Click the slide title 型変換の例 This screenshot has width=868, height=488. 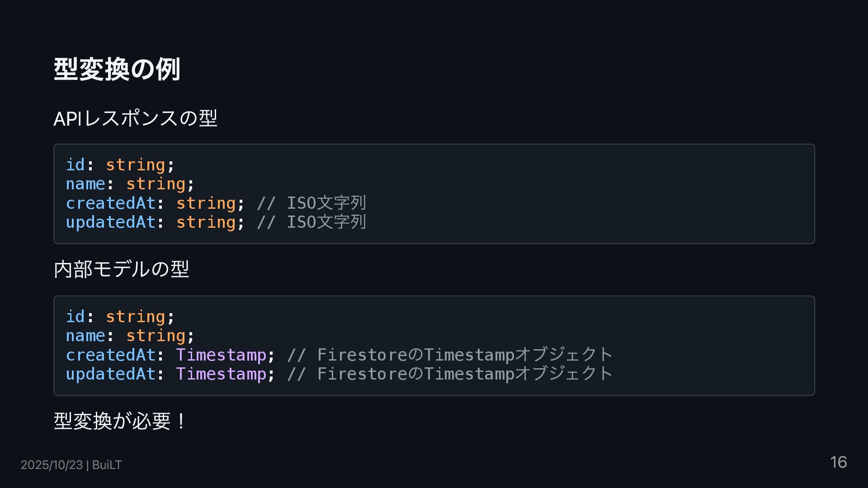point(117,70)
